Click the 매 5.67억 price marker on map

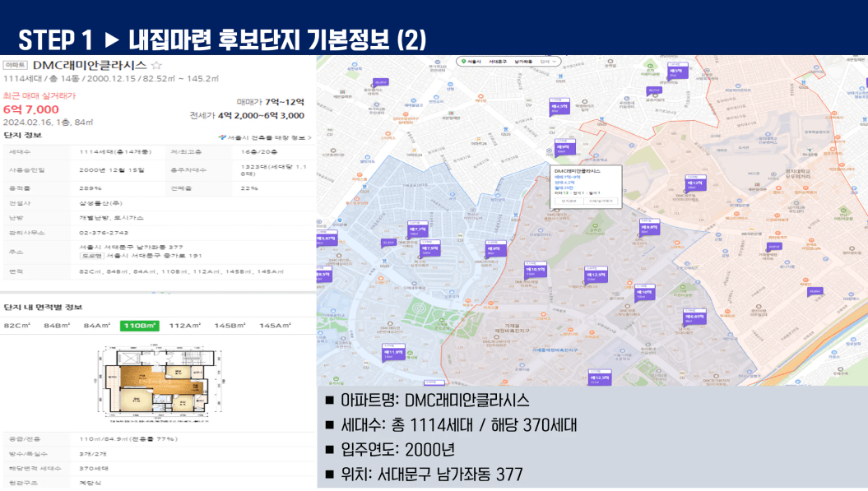[x=326, y=239]
